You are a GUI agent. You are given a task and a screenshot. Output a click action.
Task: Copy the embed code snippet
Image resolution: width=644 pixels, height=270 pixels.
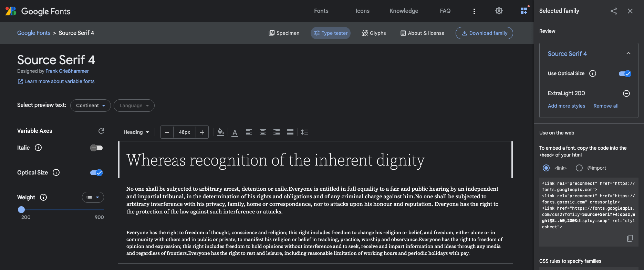(x=630, y=238)
